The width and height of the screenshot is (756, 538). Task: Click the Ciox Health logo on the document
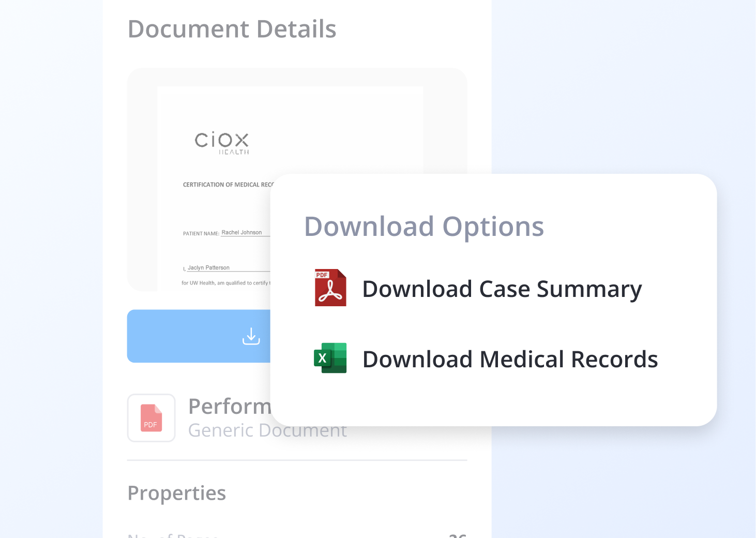(x=222, y=144)
